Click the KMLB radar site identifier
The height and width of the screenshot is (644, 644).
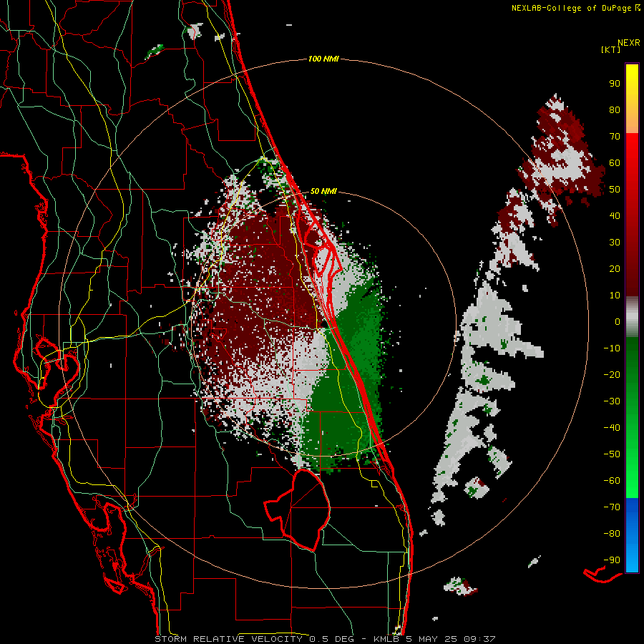click(386, 639)
